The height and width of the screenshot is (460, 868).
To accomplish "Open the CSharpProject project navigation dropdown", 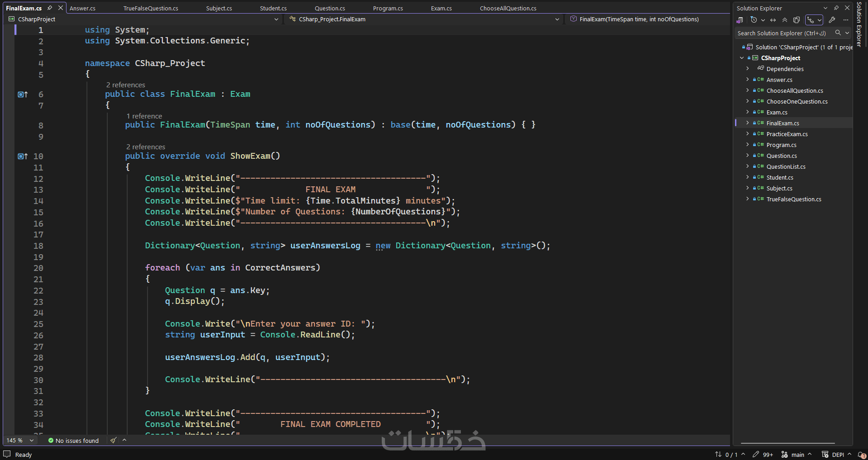I will pos(143,19).
